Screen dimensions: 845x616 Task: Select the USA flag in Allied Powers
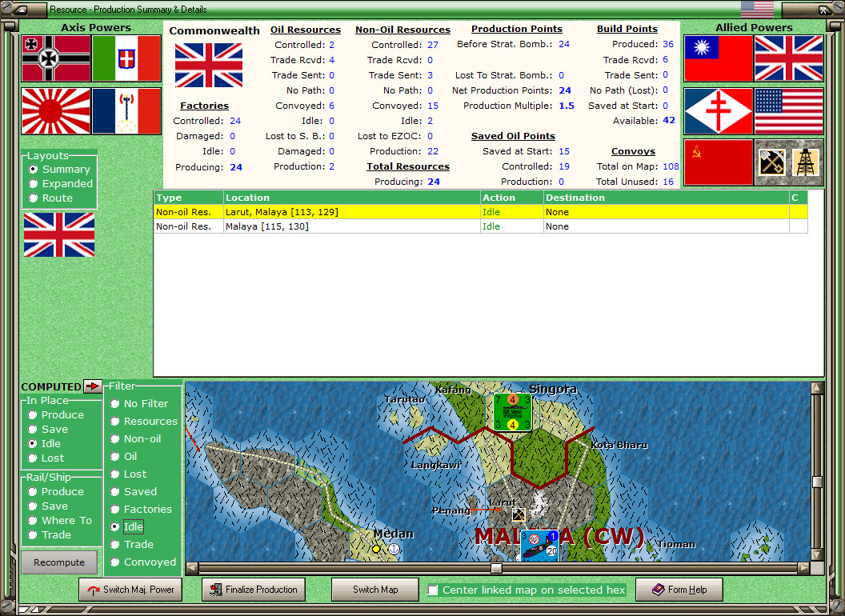tap(789, 111)
